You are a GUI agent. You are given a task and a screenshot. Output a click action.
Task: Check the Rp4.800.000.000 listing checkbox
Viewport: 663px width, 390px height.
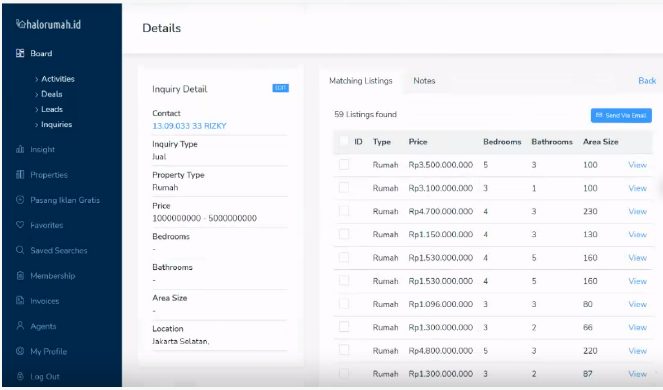344,350
